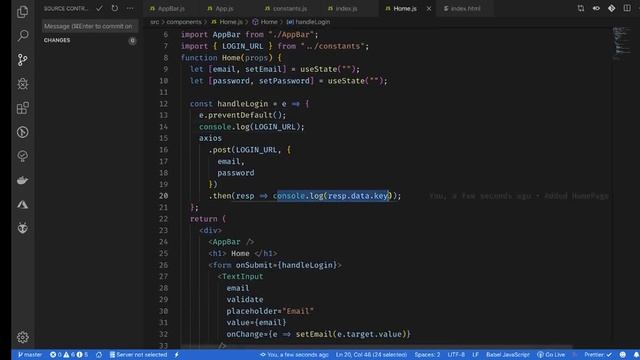Click the master branch in status bar

pos(29,355)
